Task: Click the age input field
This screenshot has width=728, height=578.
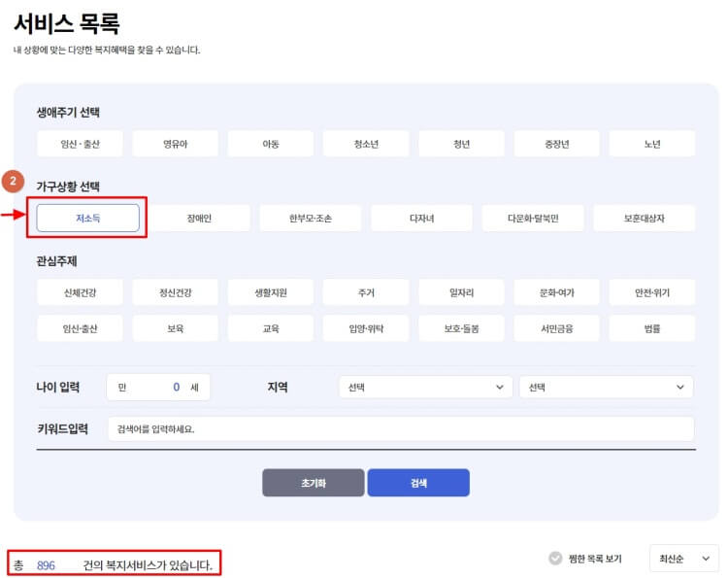Action: [158, 387]
